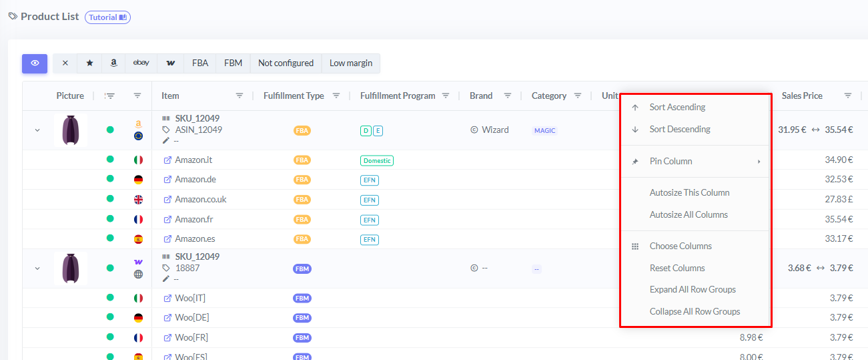Open Sales Price column menu icon
The width and height of the screenshot is (868, 360).
[848, 96]
